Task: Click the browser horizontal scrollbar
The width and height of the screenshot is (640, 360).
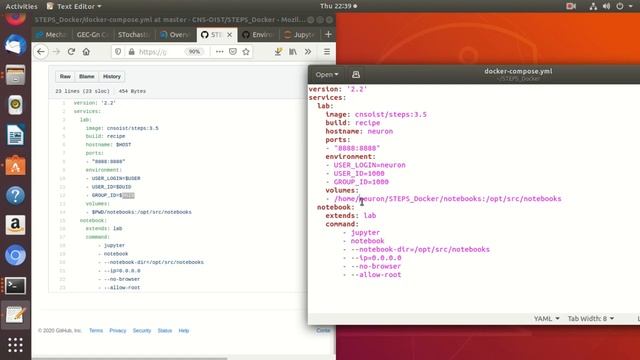Action: (130, 358)
